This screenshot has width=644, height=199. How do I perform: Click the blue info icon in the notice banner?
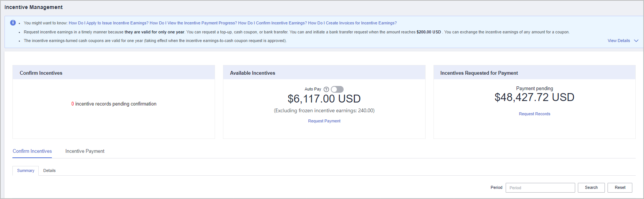13,23
